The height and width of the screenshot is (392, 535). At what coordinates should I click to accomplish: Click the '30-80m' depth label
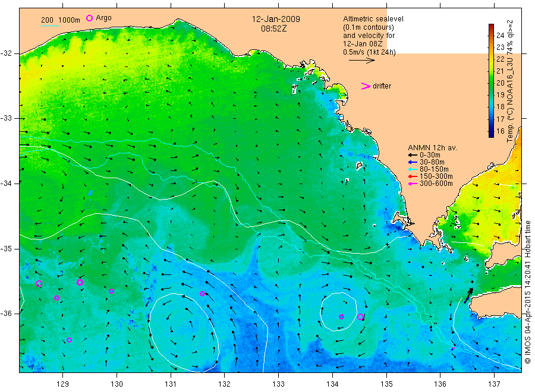pyautogui.click(x=432, y=162)
